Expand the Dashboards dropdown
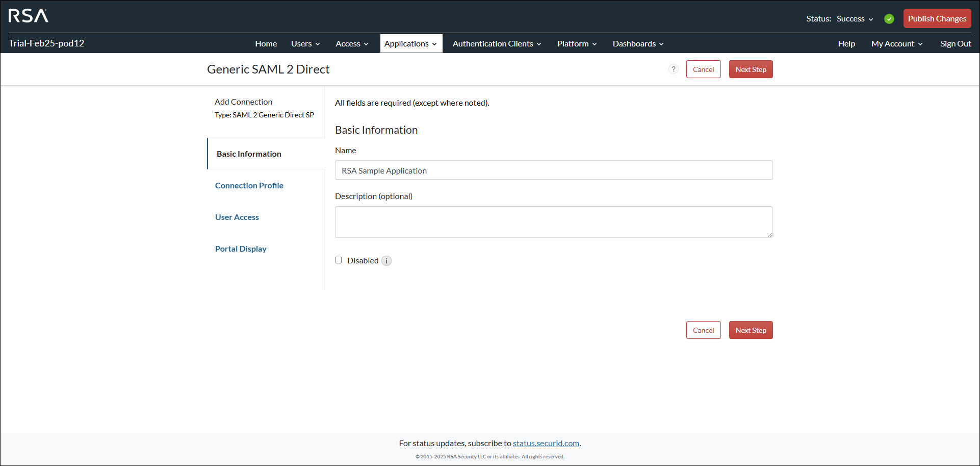This screenshot has height=466, width=980. 637,43
